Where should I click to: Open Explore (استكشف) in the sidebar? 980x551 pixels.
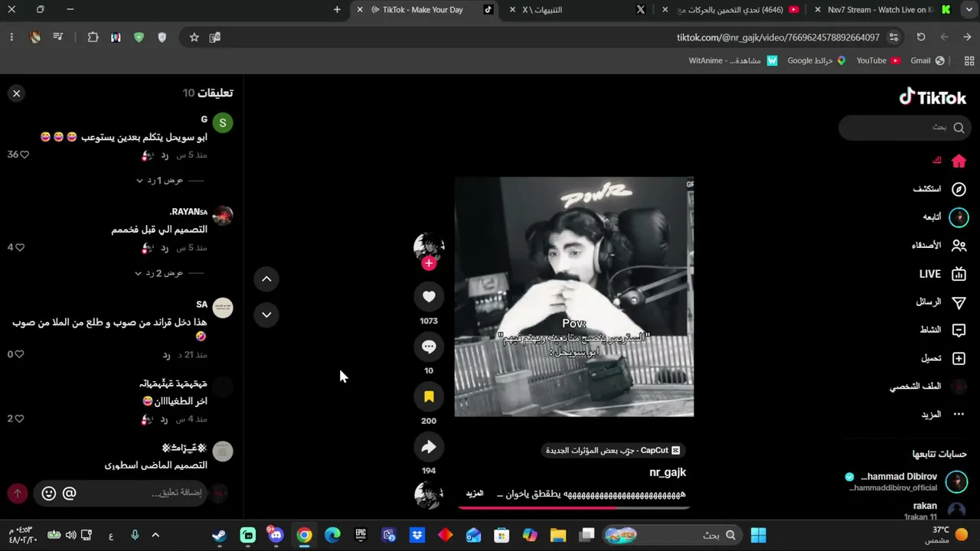click(x=939, y=189)
